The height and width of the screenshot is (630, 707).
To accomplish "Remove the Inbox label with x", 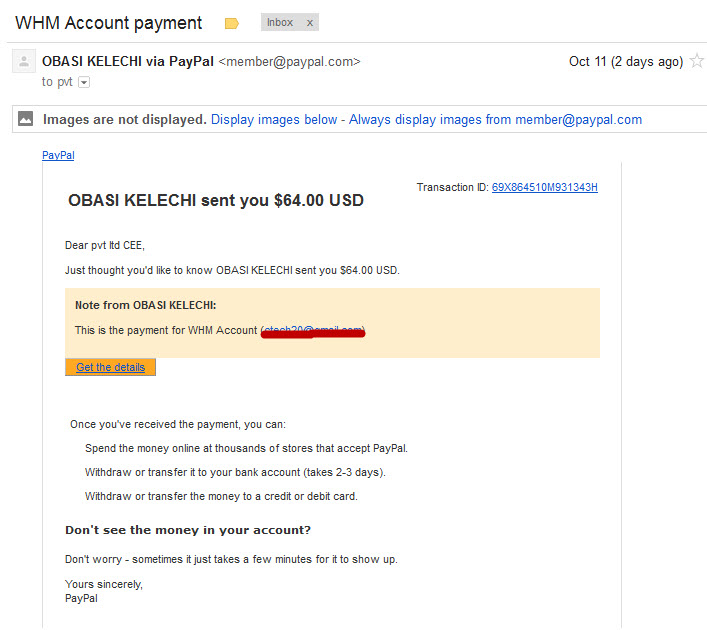I will click(310, 23).
